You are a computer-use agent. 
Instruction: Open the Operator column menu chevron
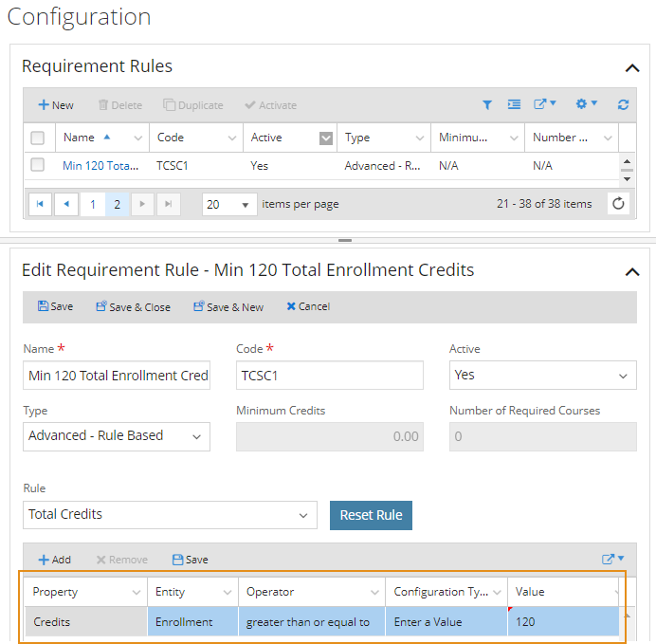374,593
